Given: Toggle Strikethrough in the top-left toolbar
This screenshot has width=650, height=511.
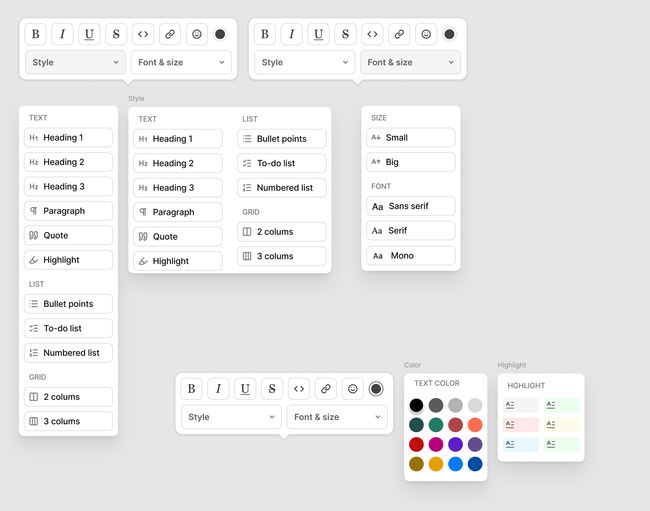Looking at the screenshot, I should tap(116, 34).
